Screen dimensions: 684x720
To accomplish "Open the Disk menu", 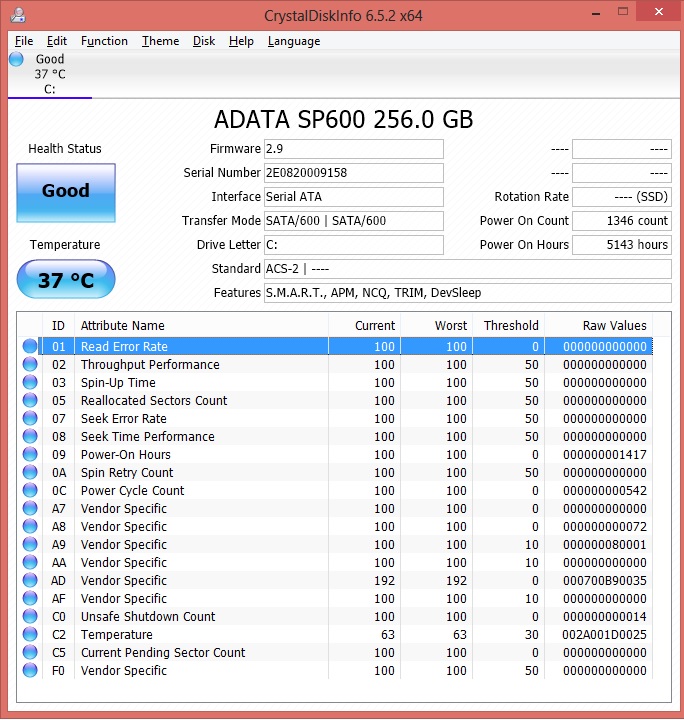I will coord(204,41).
